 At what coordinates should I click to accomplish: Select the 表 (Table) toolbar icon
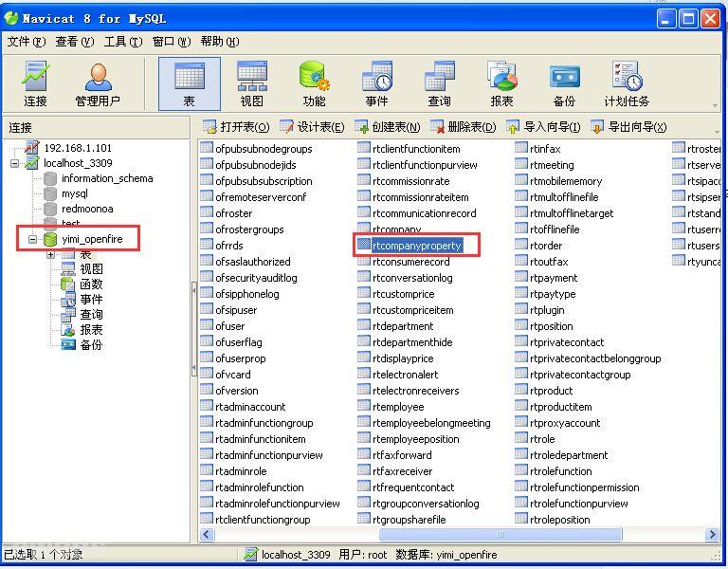pos(189,84)
